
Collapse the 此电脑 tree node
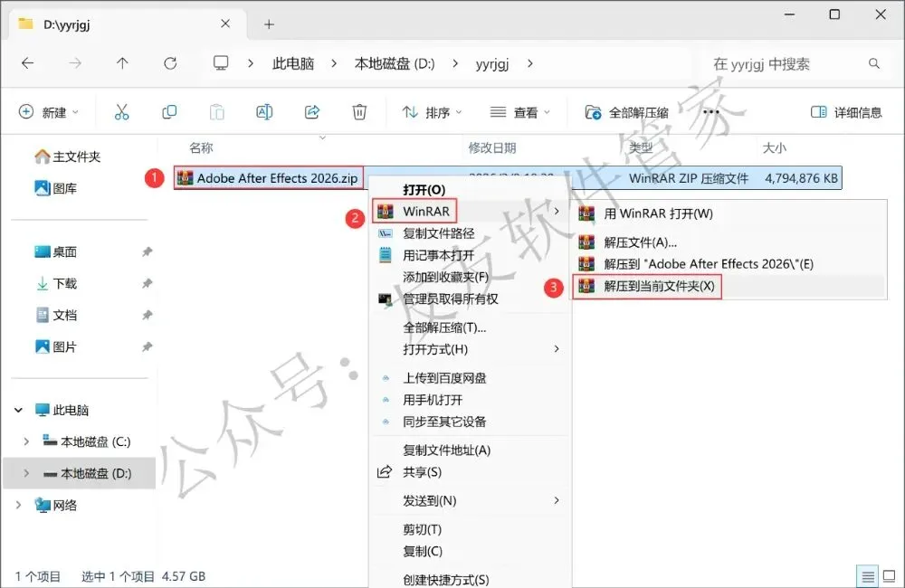point(18,411)
